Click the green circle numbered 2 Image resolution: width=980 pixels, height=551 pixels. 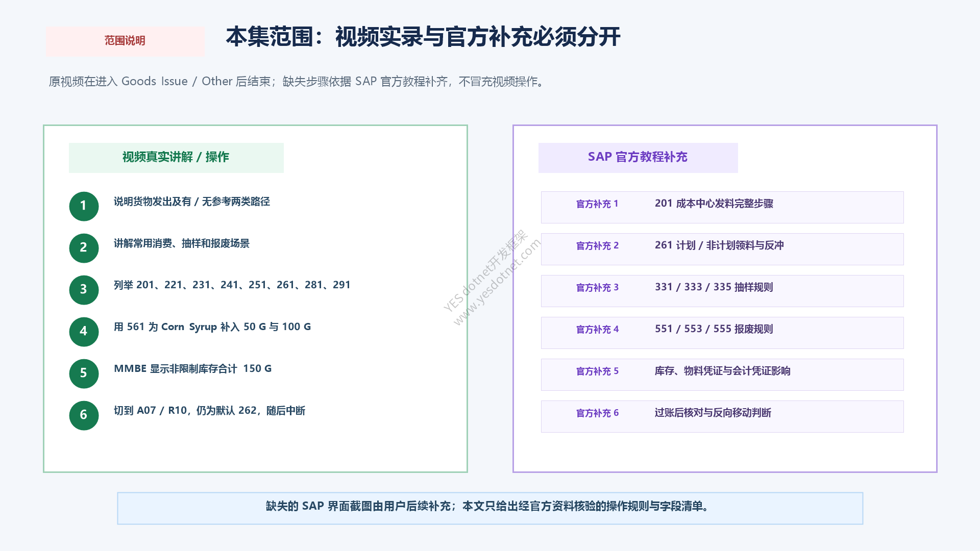84,248
